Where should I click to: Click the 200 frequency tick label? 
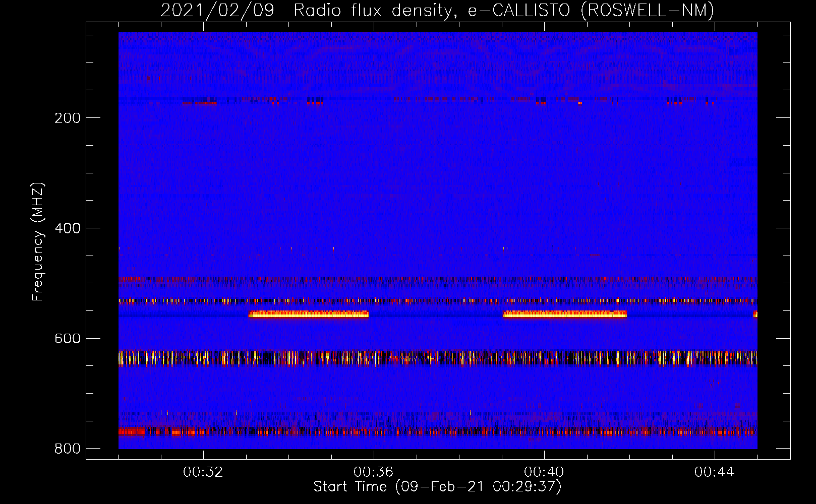(68, 118)
